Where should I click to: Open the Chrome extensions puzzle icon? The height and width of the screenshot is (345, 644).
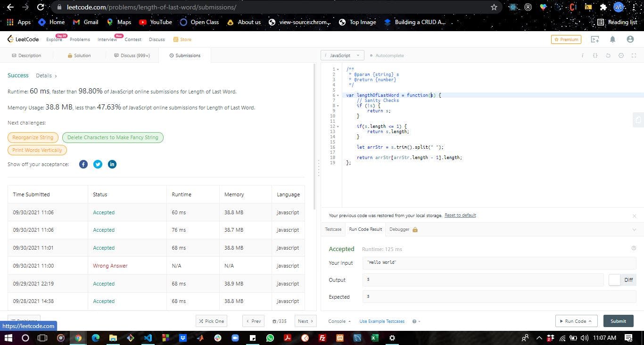click(x=603, y=7)
